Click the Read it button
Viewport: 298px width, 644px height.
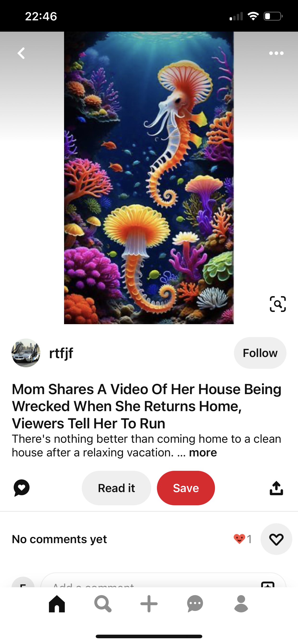point(116,488)
